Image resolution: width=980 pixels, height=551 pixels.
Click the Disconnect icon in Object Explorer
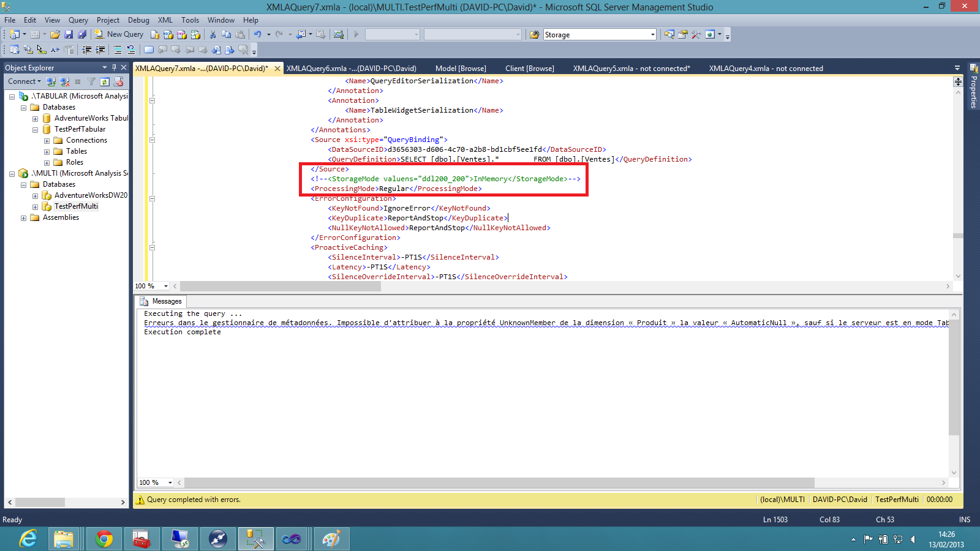tap(64, 81)
